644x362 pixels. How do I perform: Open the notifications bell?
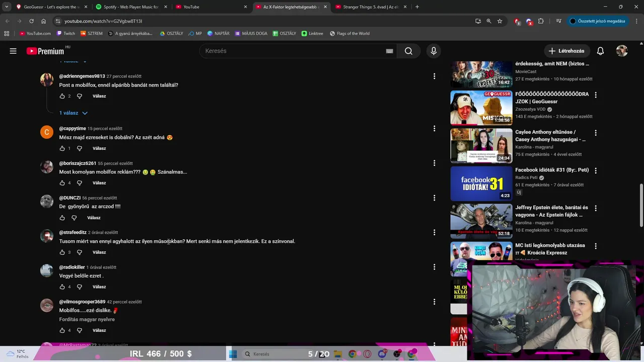(x=600, y=51)
